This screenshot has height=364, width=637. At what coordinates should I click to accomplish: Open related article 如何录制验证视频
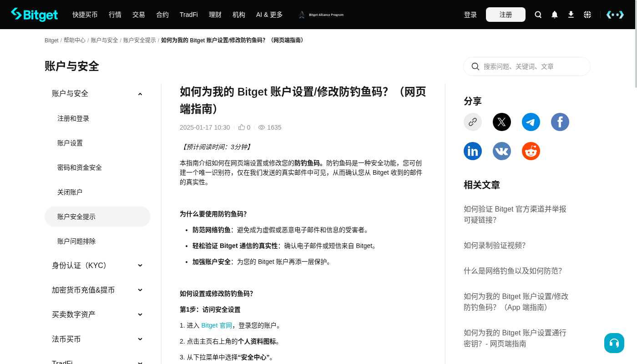[x=495, y=245]
